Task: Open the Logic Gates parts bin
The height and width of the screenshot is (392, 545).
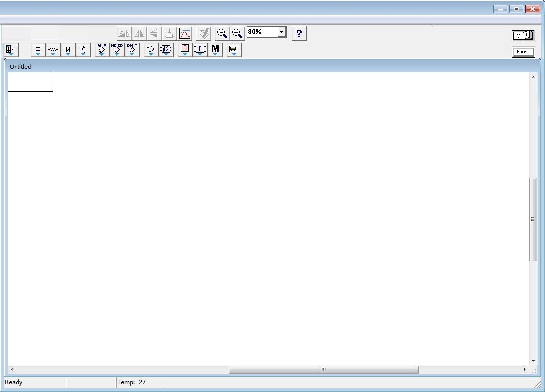Action: click(x=151, y=49)
